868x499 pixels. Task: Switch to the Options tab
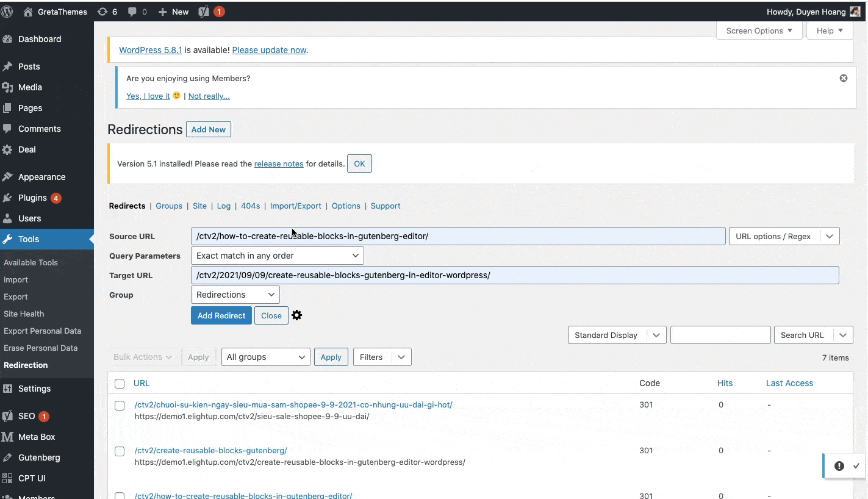(x=346, y=206)
